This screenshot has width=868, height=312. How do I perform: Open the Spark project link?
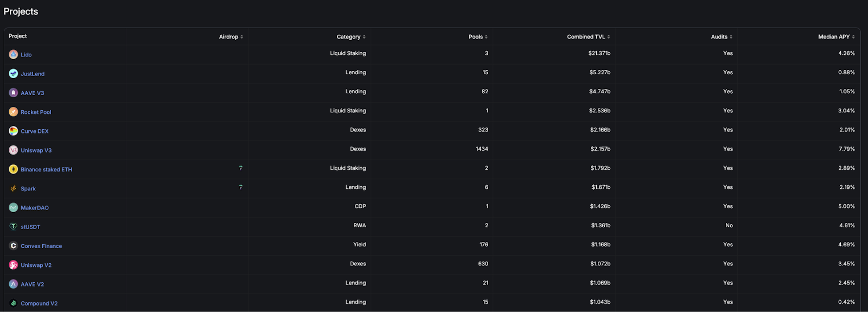coord(28,189)
